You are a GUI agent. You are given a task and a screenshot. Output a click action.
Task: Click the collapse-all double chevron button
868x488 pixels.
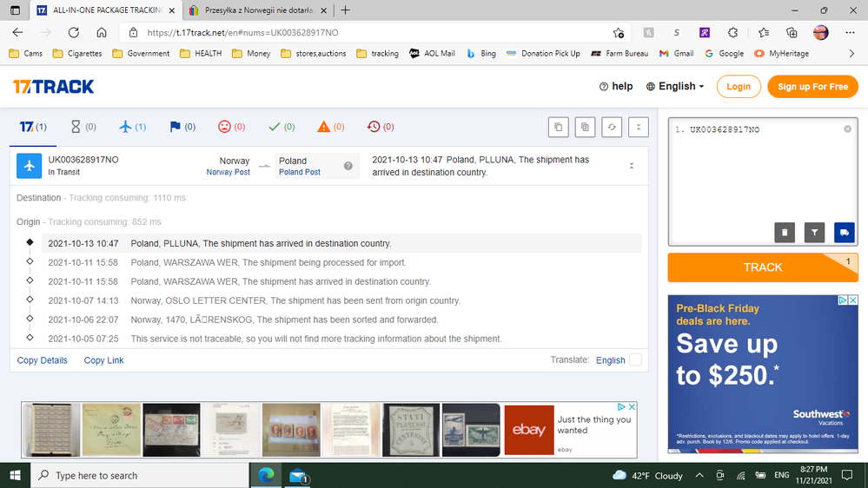(x=639, y=127)
